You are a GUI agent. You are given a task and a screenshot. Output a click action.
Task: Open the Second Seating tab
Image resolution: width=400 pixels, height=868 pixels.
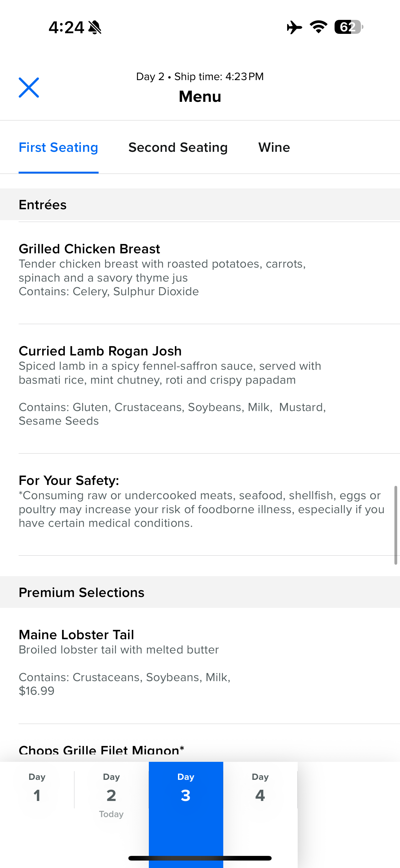tap(178, 147)
